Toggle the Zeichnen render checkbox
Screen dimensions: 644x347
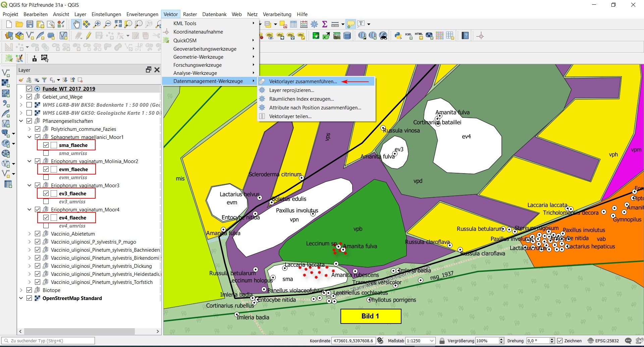[x=560, y=341]
